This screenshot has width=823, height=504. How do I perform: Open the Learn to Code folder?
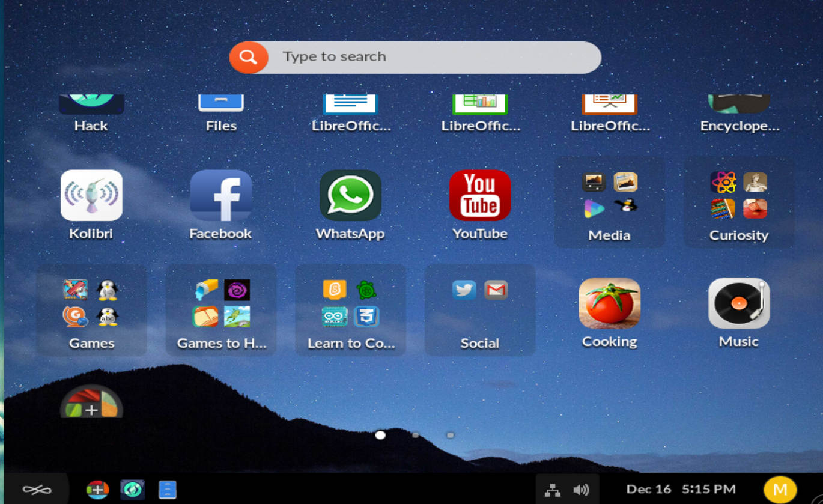click(350, 310)
